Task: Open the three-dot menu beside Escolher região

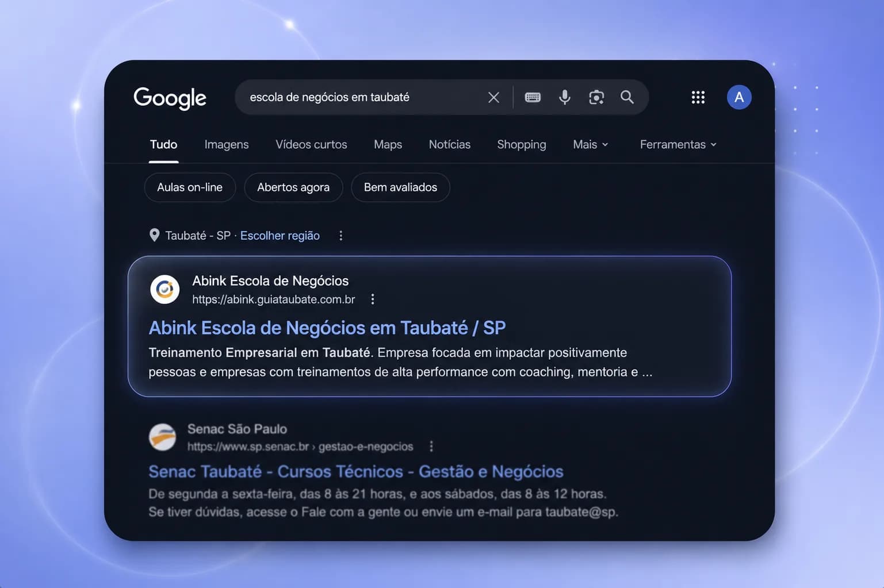Action: (x=341, y=236)
